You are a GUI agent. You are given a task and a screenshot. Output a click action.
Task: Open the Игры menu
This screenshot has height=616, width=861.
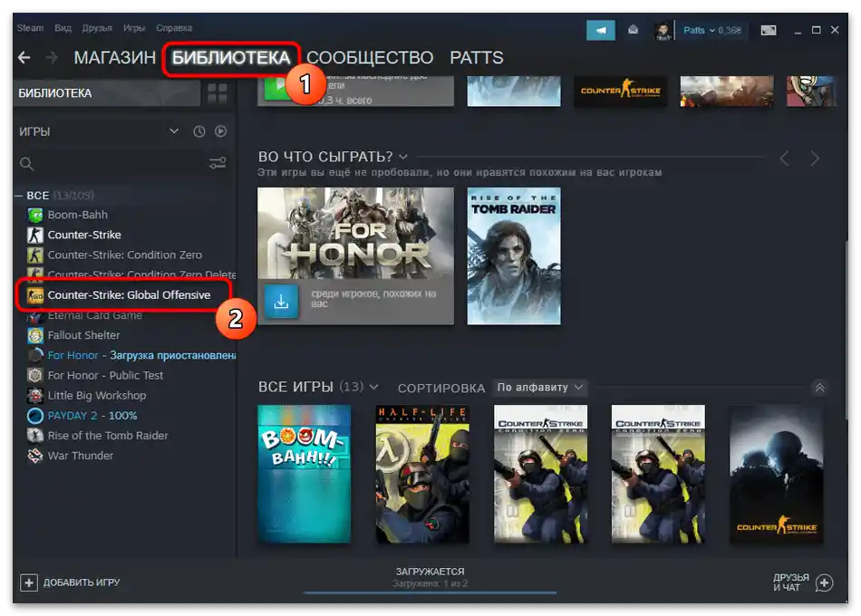point(134,28)
